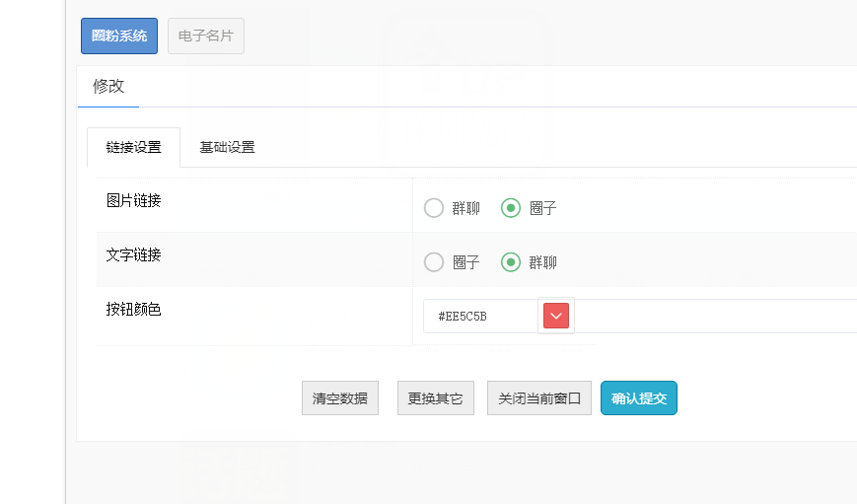The width and height of the screenshot is (857, 504).
Task: Select 群聊 radio for 图片链接
Action: click(x=434, y=208)
